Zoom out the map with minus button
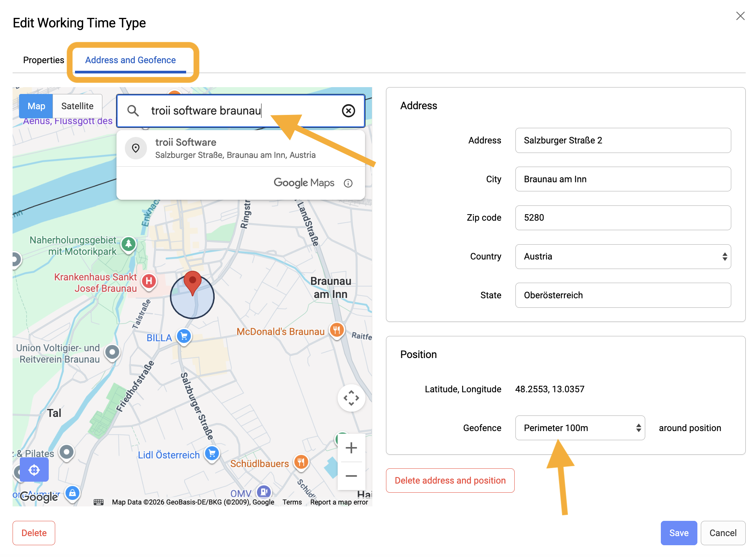Screen dimensions: 756x557 [x=351, y=476]
